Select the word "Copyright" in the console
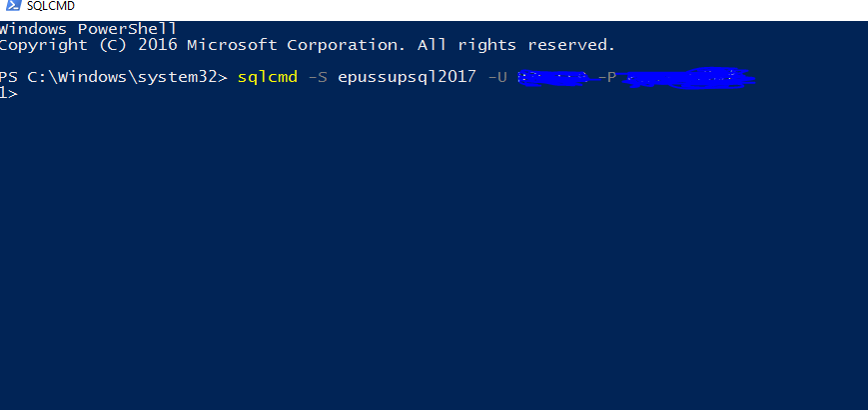This screenshot has width=868, height=410. pyautogui.click(x=44, y=45)
